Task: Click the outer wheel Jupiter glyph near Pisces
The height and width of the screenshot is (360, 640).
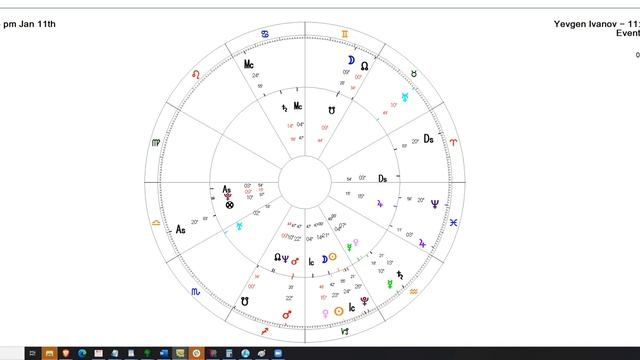Action: (422, 244)
